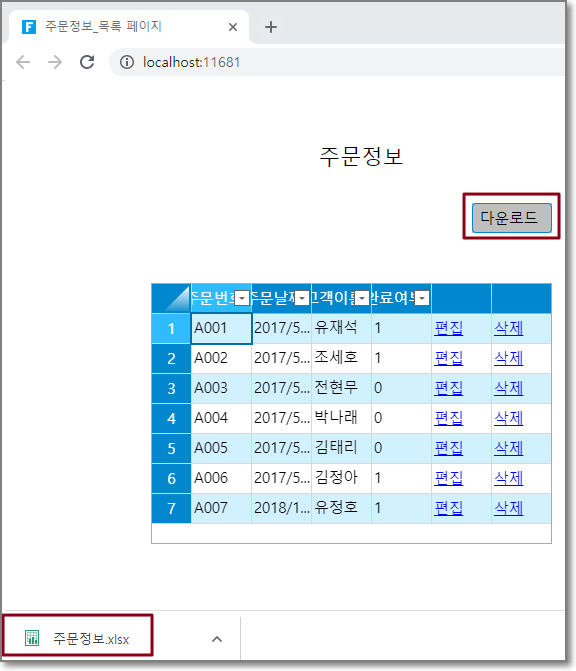Open the 고객이름 column filter dropdown

click(x=362, y=298)
